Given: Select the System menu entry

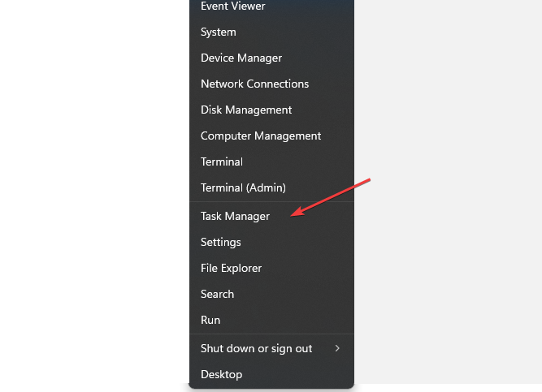Looking at the screenshot, I should click(218, 32).
